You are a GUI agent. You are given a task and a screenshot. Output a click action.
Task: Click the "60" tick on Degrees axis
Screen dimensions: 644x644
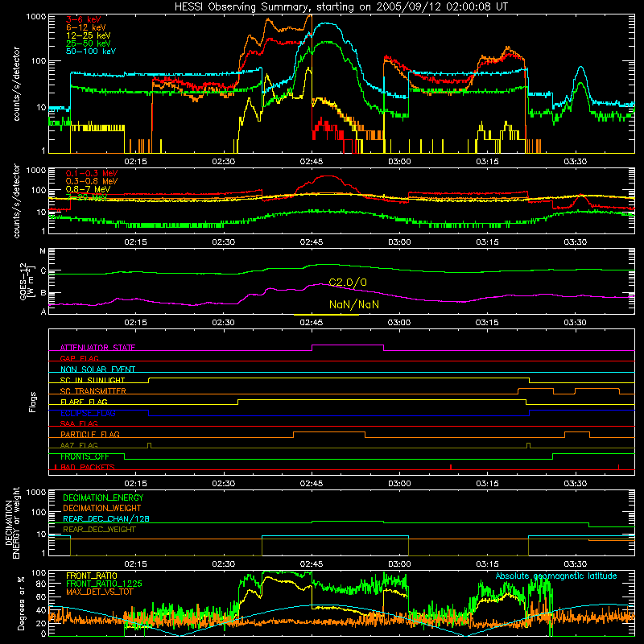coord(41,597)
